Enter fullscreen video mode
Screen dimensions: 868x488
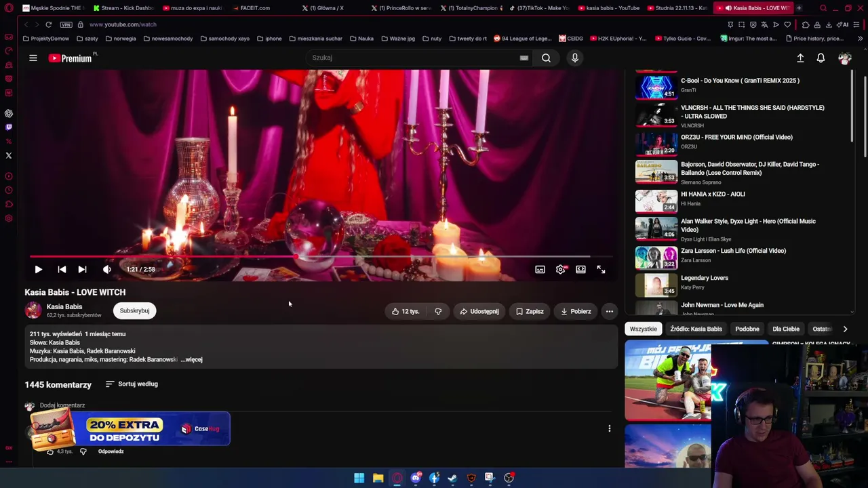click(x=601, y=269)
